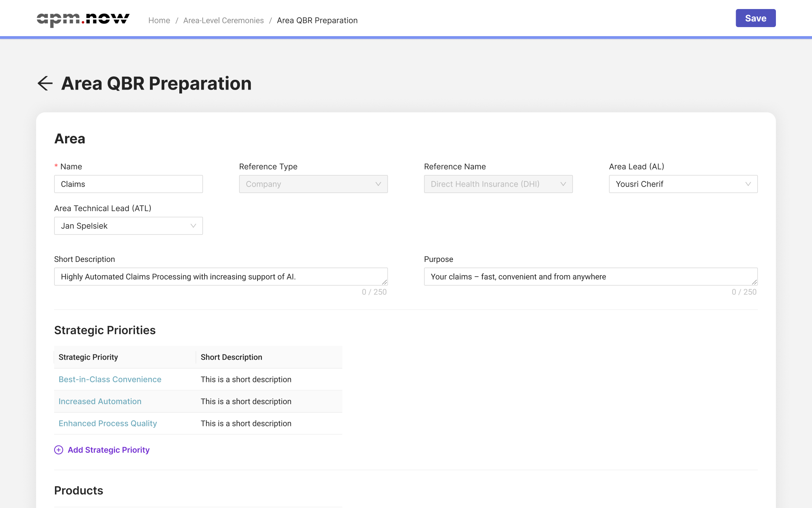Open Area Lead dropdown showing Yousri Cherif
812x508 pixels.
click(677, 184)
